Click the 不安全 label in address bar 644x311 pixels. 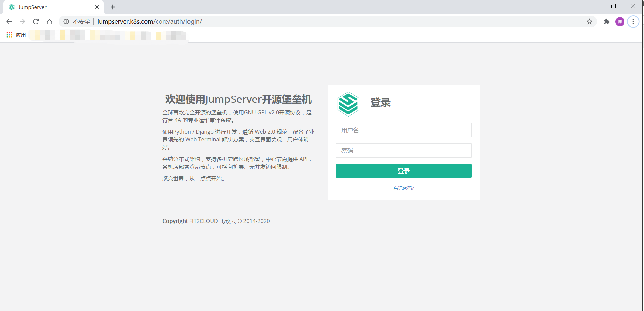click(82, 22)
